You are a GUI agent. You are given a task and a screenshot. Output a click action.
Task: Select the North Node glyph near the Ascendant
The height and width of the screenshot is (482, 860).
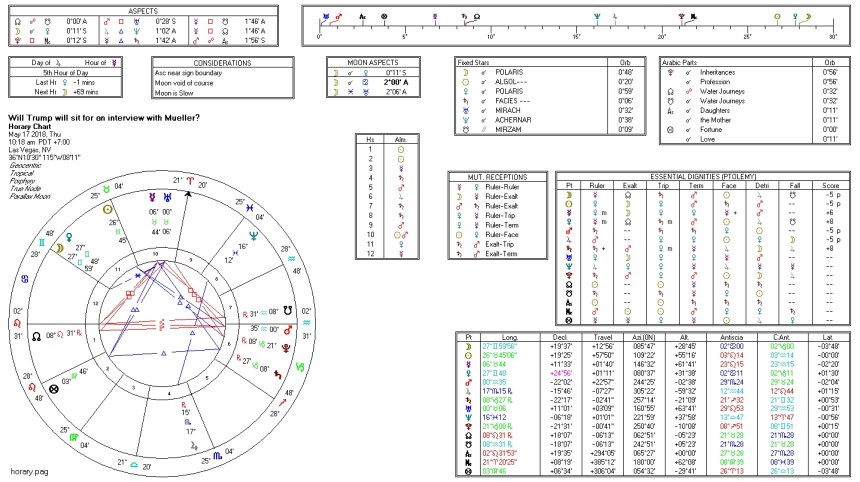click(x=37, y=336)
